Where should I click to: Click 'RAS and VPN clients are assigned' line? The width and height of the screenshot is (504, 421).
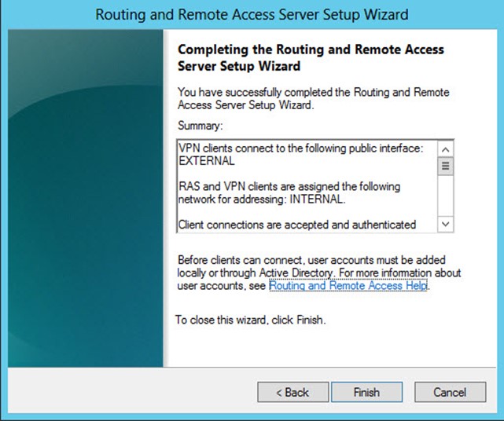(x=289, y=187)
